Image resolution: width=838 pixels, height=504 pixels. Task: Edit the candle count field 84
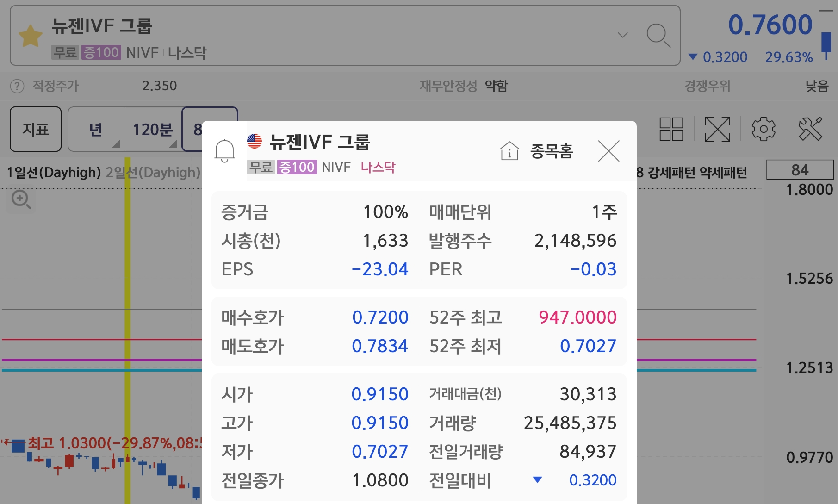tap(800, 170)
